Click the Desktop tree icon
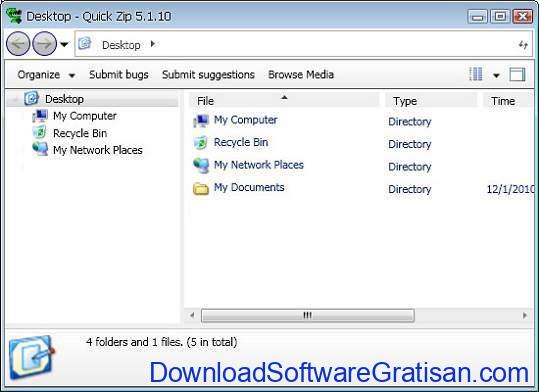 31,98
